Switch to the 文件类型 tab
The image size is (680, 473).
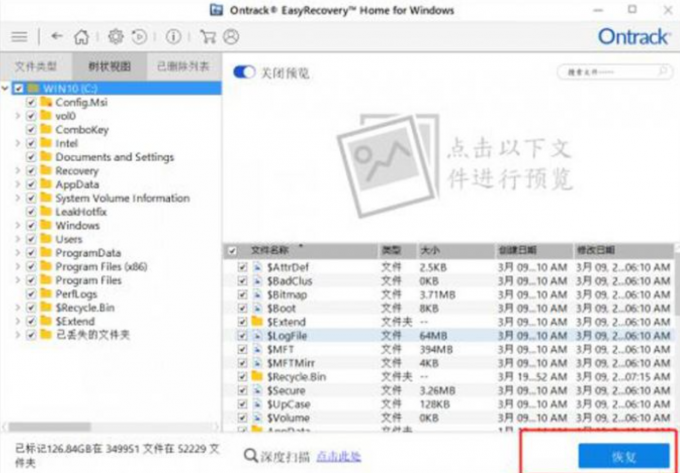click(36, 67)
